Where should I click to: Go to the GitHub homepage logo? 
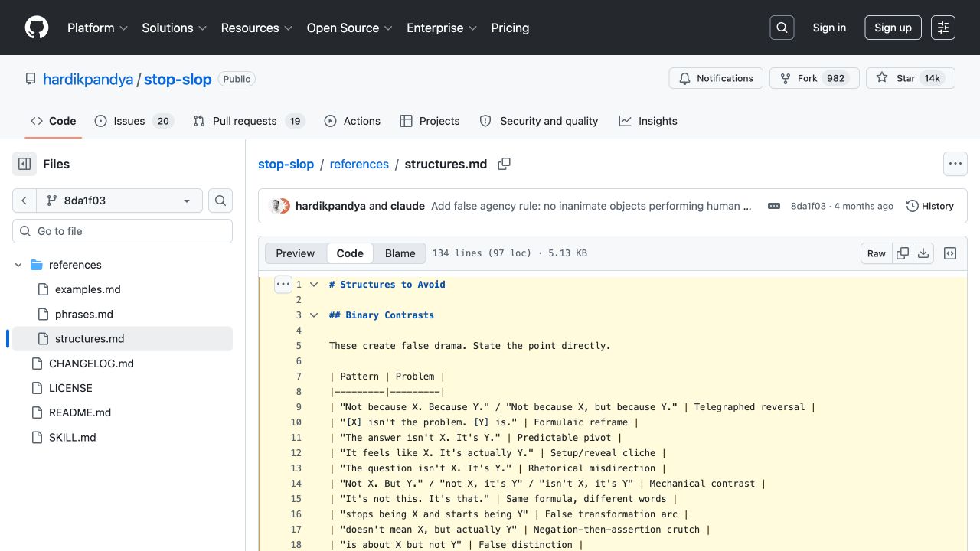click(37, 28)
